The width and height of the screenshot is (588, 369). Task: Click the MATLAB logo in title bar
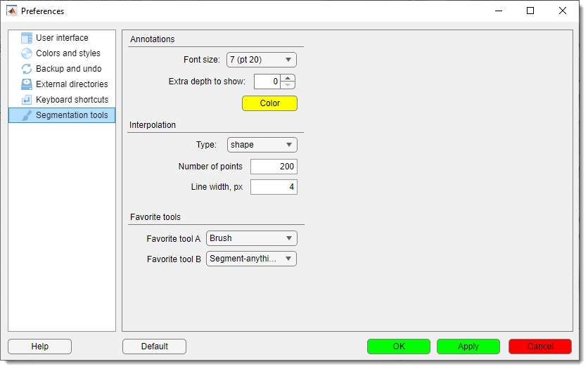click(12, 11)
